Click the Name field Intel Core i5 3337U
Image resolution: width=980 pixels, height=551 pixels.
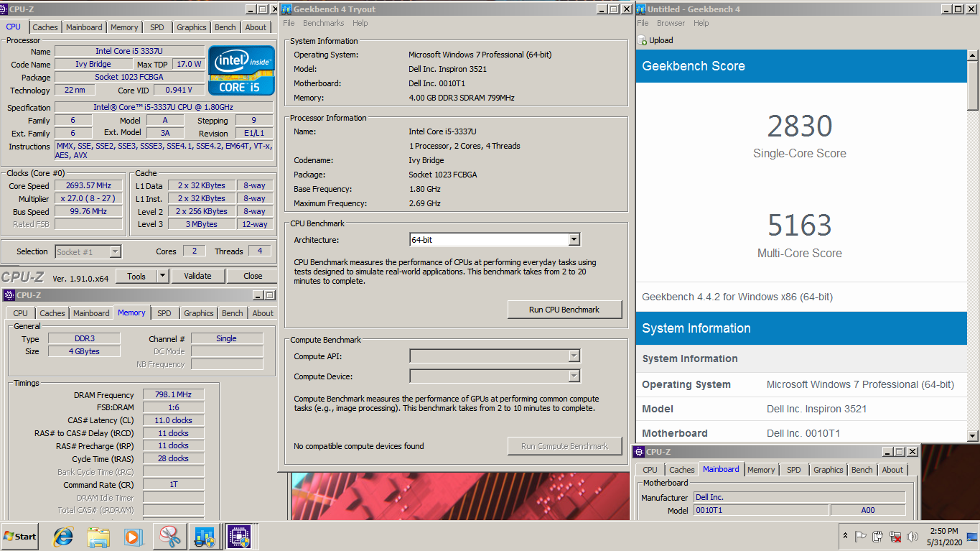[129, 51]
